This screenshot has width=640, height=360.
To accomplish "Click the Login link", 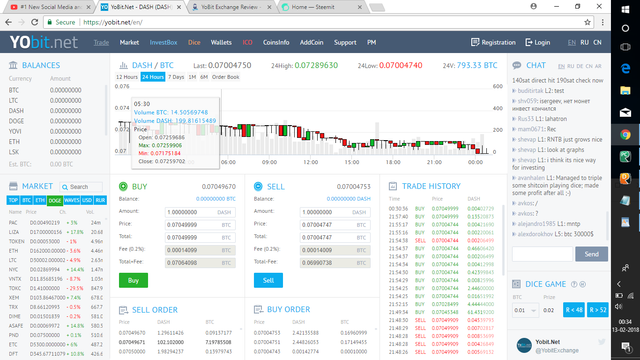I will click(x=538, y=42).
